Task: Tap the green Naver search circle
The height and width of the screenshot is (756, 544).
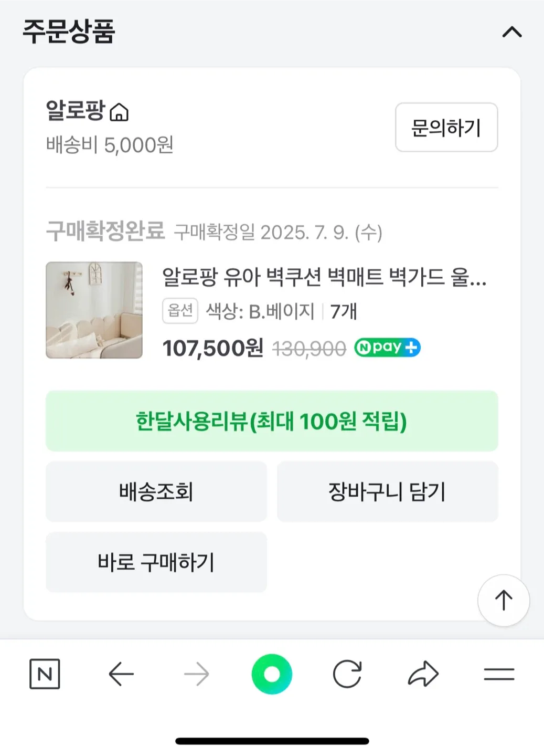Action: pyautogui.click(x=272, y=674)
